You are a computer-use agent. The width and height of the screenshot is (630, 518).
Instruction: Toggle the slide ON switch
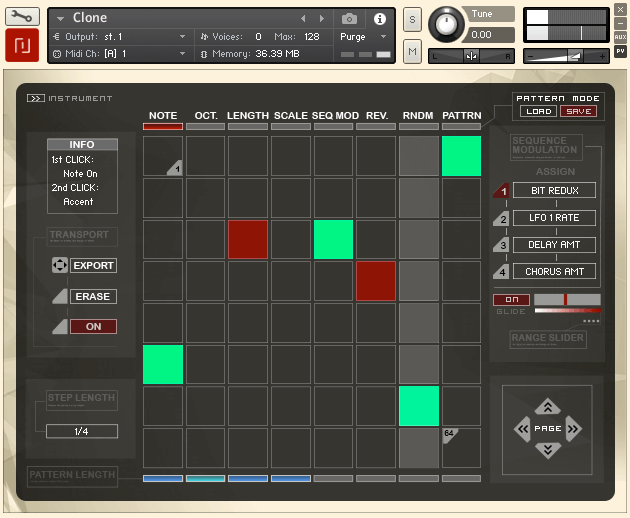point(511,299)
